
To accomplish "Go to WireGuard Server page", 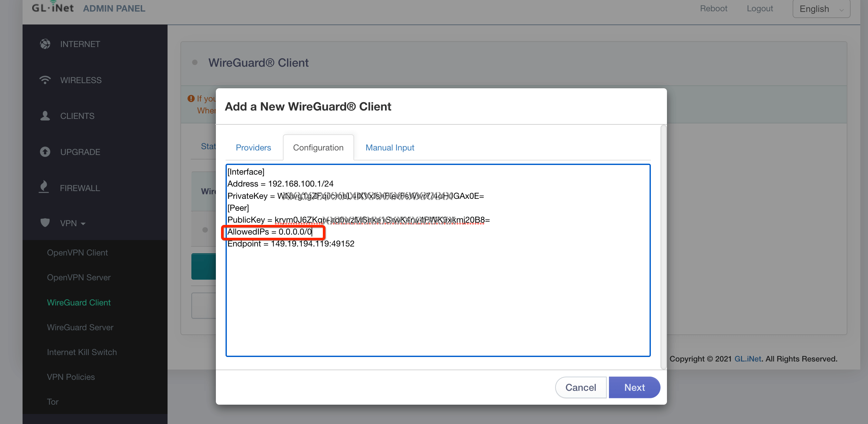I will click(80, 327).
